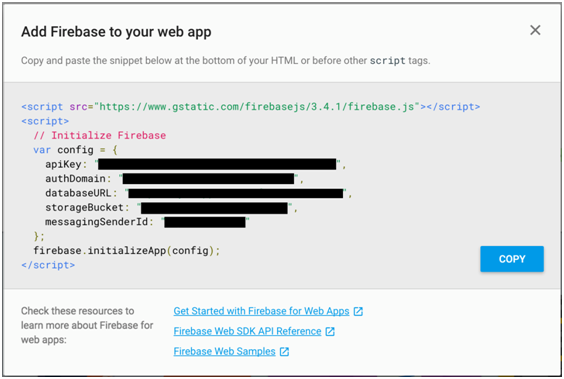Screen dimensions: 564x379
Task: Click the 'apiKey' property name
Action: pyautogui.click(x=63, y=164)
